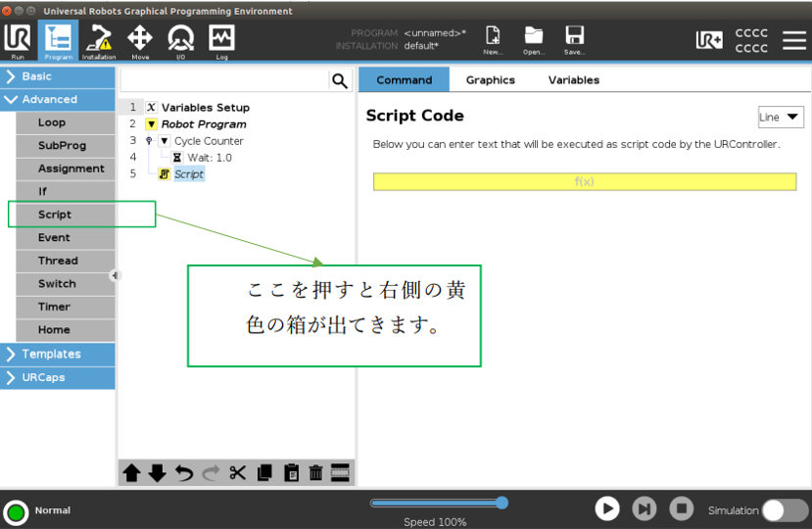
Task: Insert a Home node
Action: click(x=66, y=330)
